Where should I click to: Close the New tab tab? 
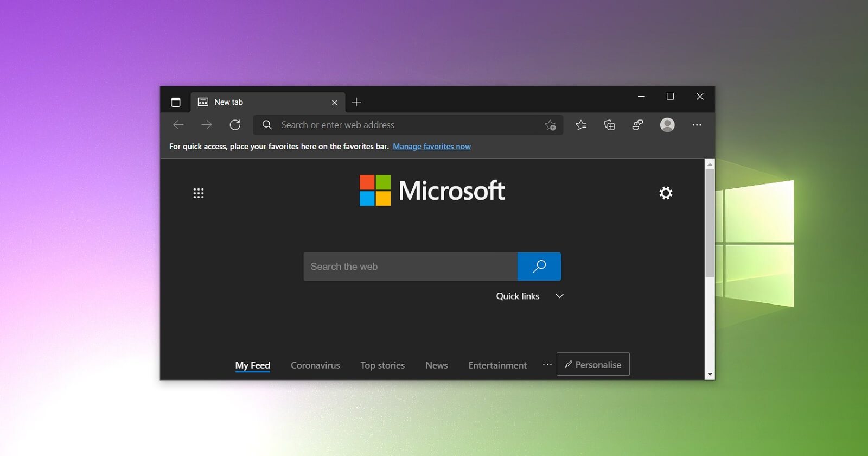pos(334,103)
